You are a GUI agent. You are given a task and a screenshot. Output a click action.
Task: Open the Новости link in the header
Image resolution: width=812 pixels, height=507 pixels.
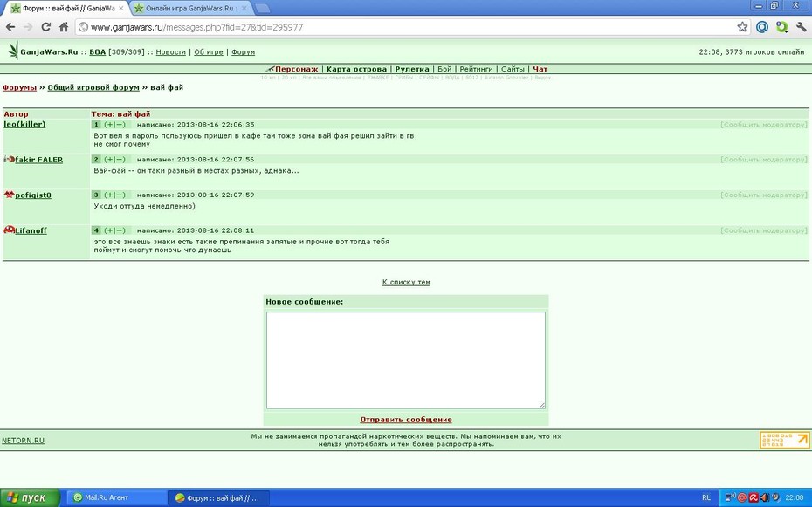click(x=170, y=51)
